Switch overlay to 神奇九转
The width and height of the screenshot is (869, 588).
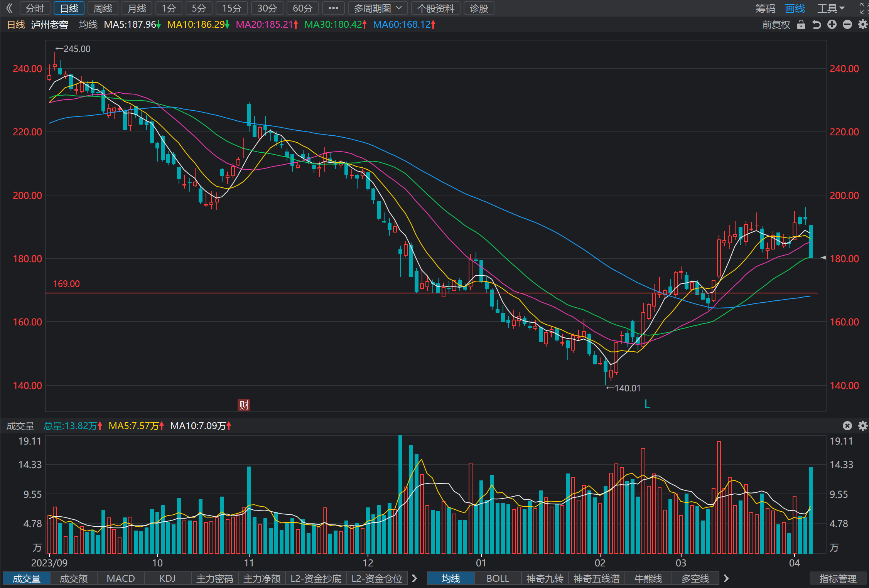(545, 578)
